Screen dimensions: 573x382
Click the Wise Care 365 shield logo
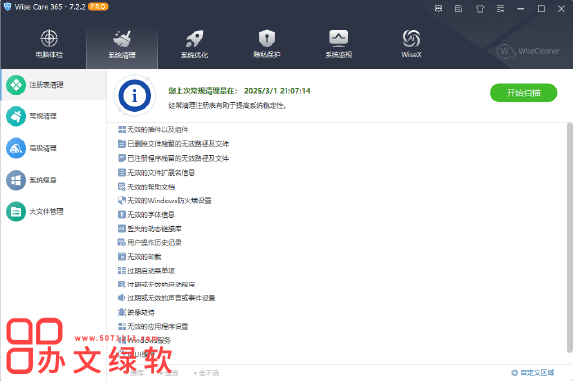pyautogui.click(x=7, y=7)
